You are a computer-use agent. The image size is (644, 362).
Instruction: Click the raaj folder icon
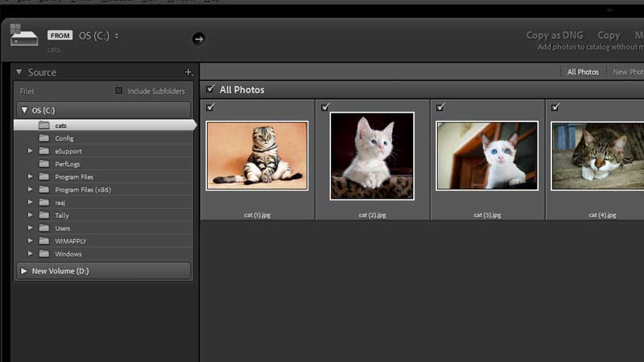(x=44, y=203)
